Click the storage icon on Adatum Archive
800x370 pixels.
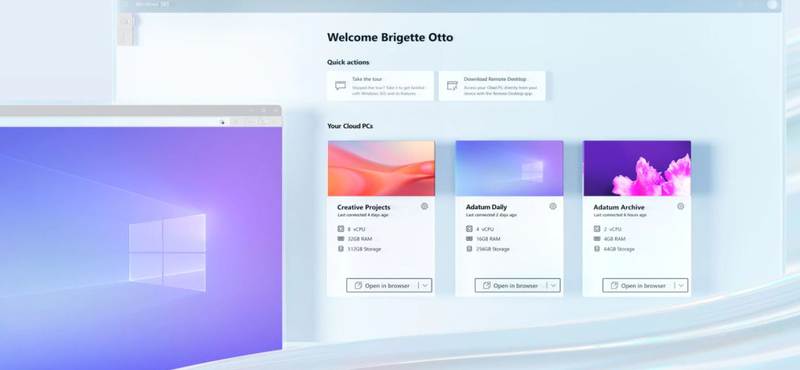[x=597, y=249]
